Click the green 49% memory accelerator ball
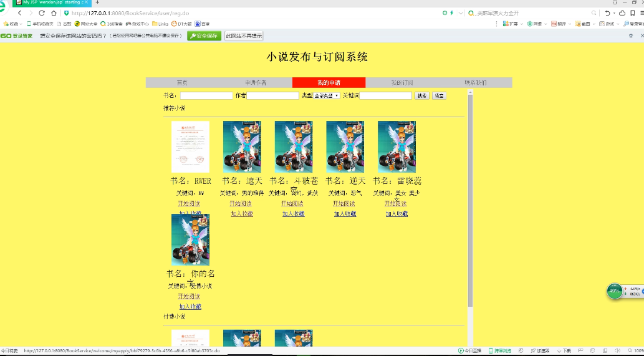Viewport: 644px width, 356px height. click(615, 291)
